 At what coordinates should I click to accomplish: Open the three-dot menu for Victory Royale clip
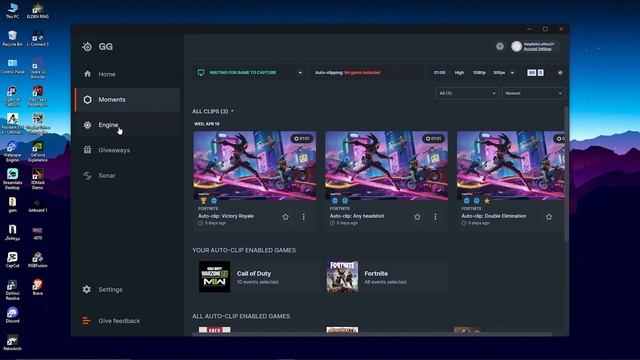(x=303, y=217)
